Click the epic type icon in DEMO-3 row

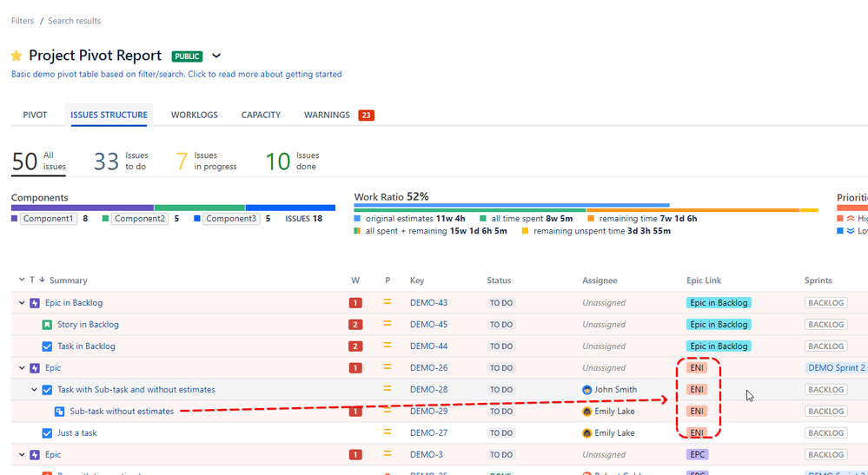[x=35, y=454]
